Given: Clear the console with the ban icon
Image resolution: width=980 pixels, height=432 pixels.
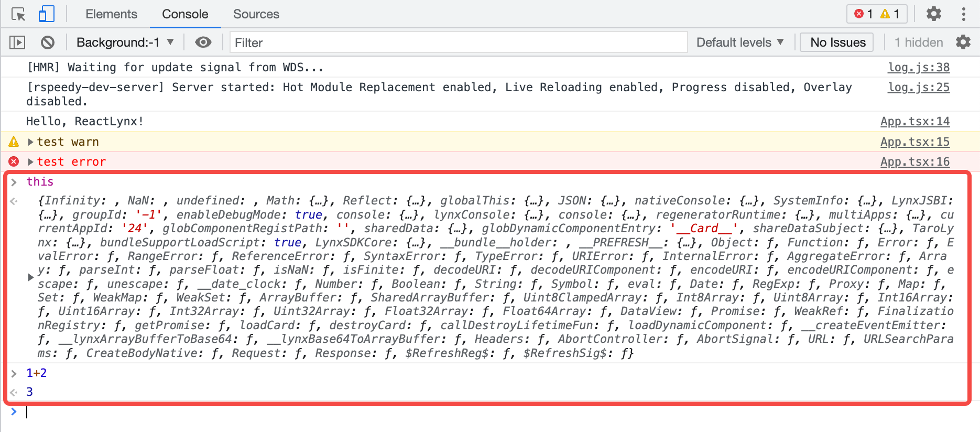Looking at the screenshot, I should [x=48, y=42].
